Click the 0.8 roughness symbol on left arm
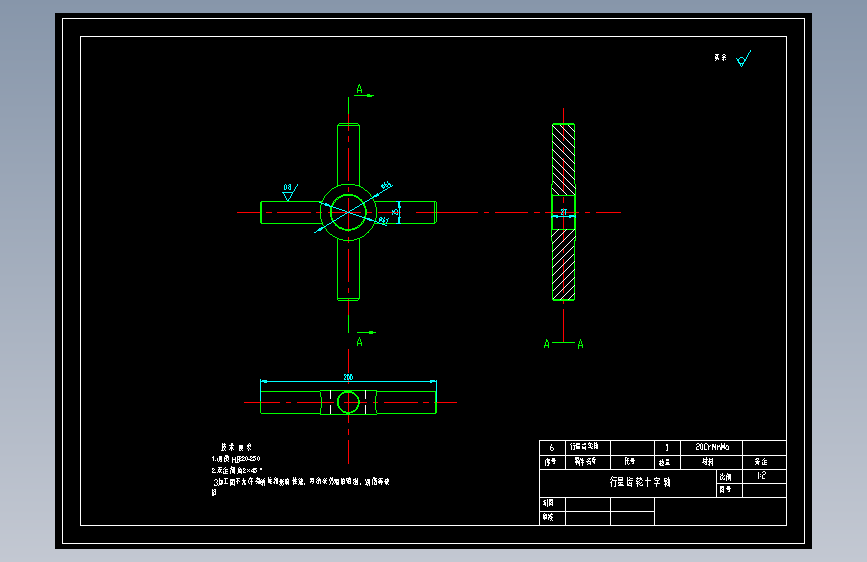Viewport: 867px width, 562px height. point(290,192)
